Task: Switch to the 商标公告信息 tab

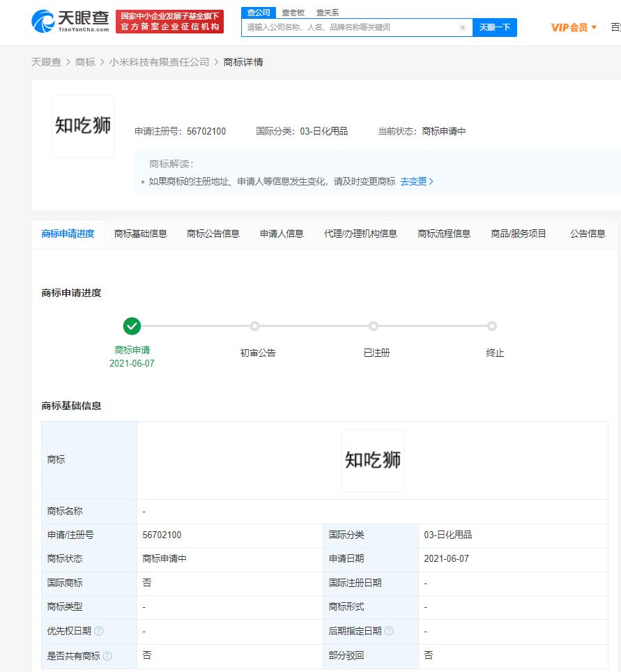Action: [x=213, y=234]
